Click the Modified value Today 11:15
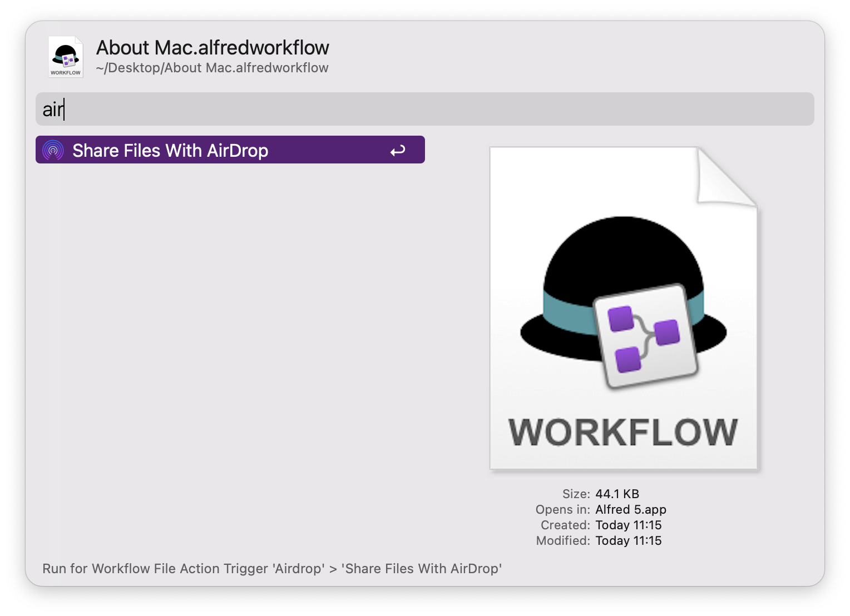 pyautogui.click(x=628, y=540)
